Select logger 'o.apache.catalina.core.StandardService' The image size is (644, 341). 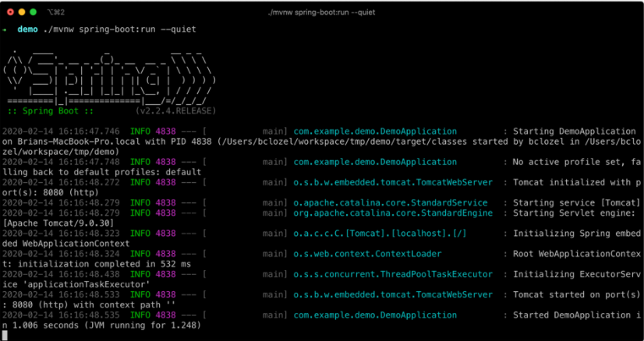tap(391, 202)
